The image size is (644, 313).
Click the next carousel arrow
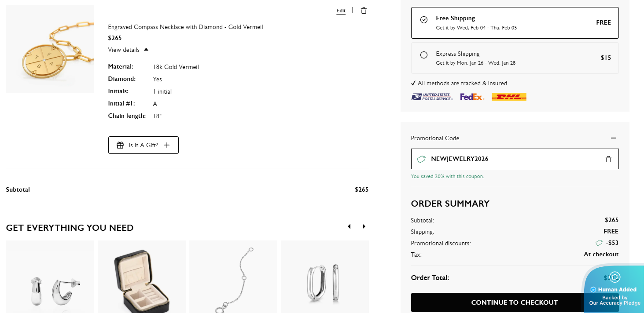point(364,226)
